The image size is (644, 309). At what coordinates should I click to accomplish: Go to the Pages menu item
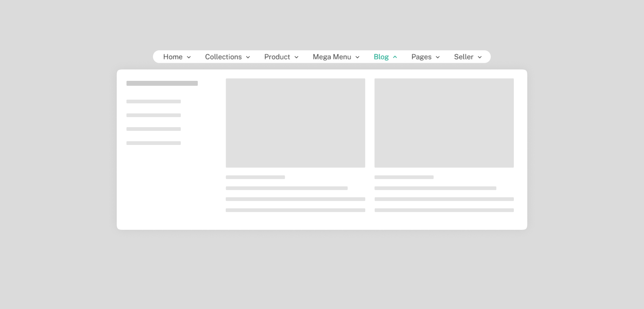[421, 57]
